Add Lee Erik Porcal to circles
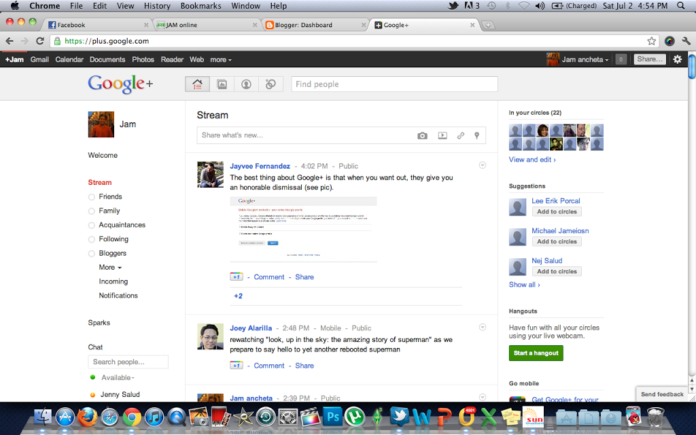Image resolution: width=696 pixels, height=435 pixels. click(x=557, y=212)
